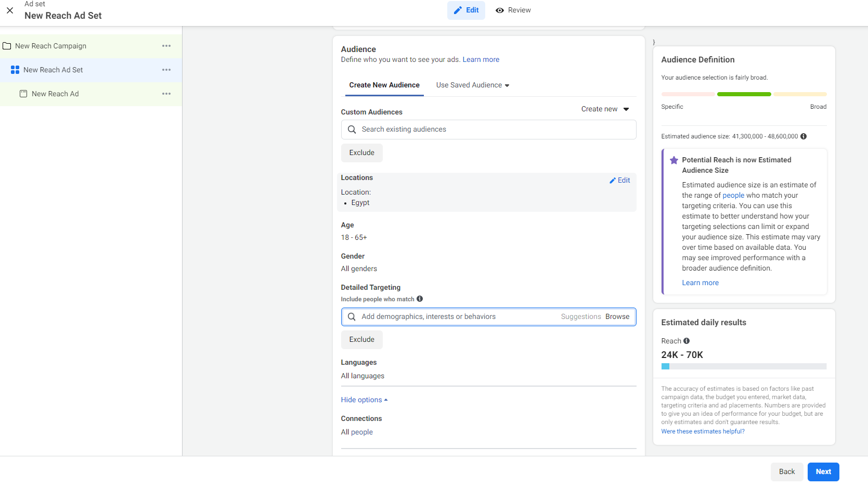Click the Audience Definition heading
868x486 pixels.
click(x=698, y=60)
